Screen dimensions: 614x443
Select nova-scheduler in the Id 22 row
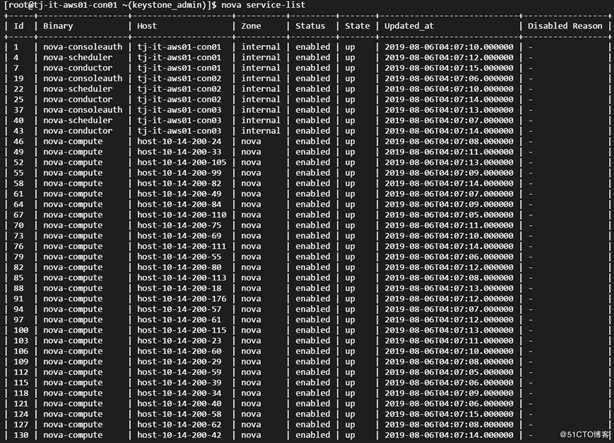[78, 89]
